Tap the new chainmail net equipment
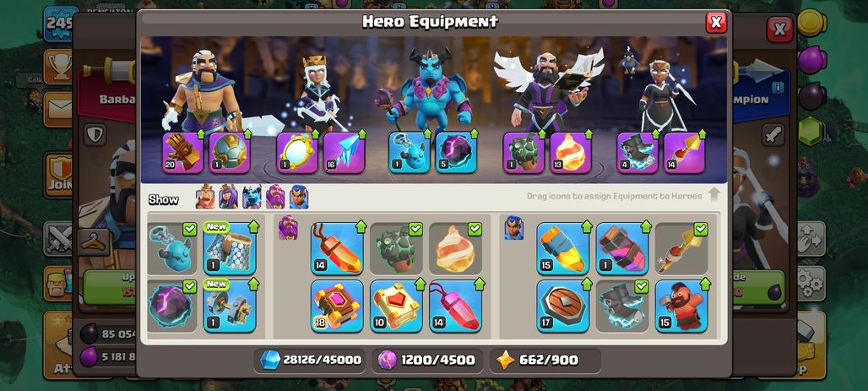Image resolution: width=868 pixels, height=391 pixels. [x=230, y=248]
